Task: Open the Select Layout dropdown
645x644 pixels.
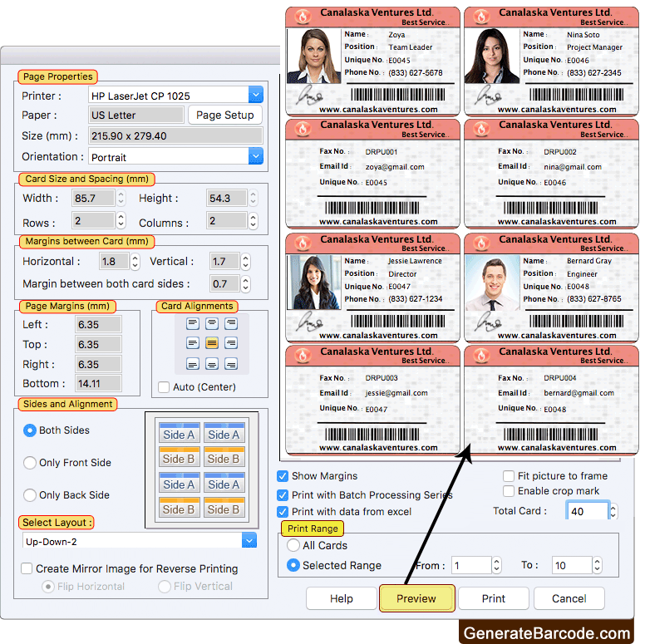Action: click(x=249, y=540)
